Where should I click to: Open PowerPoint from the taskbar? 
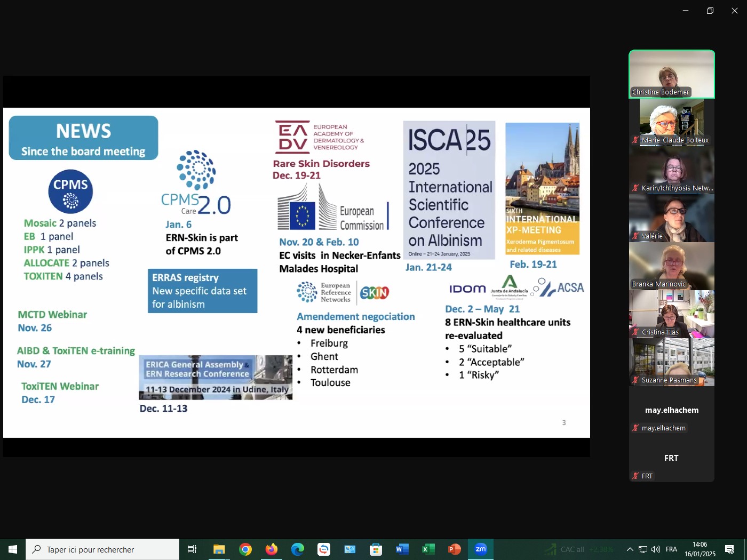tap(455, 549)
